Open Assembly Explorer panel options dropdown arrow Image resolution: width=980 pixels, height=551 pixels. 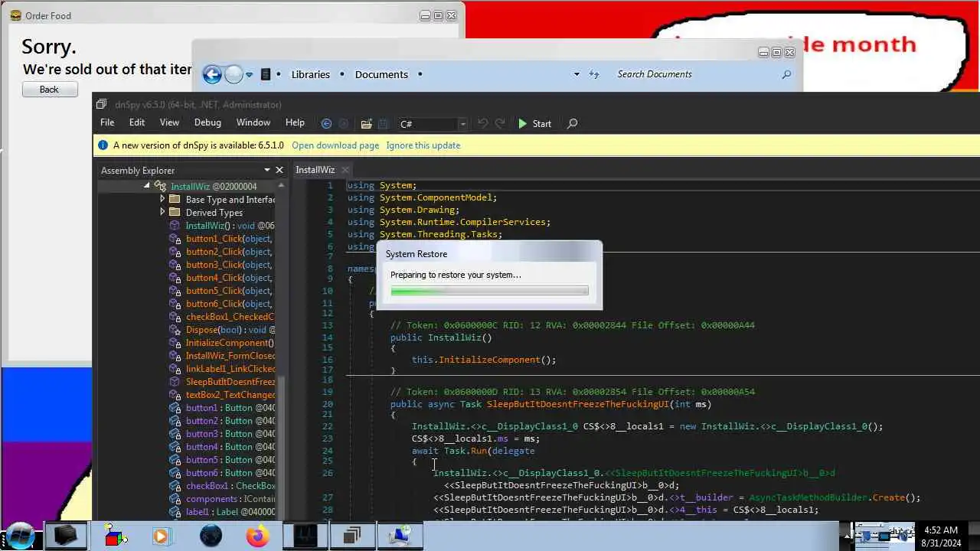(266, 170)
